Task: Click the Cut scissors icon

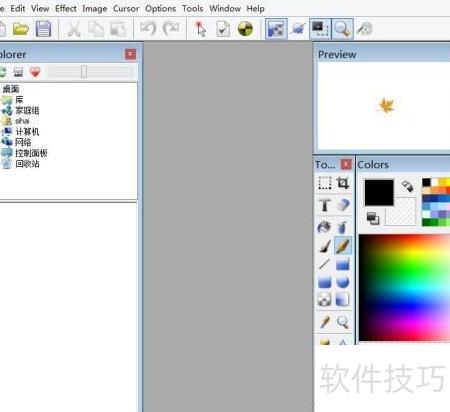Action: 74,29
